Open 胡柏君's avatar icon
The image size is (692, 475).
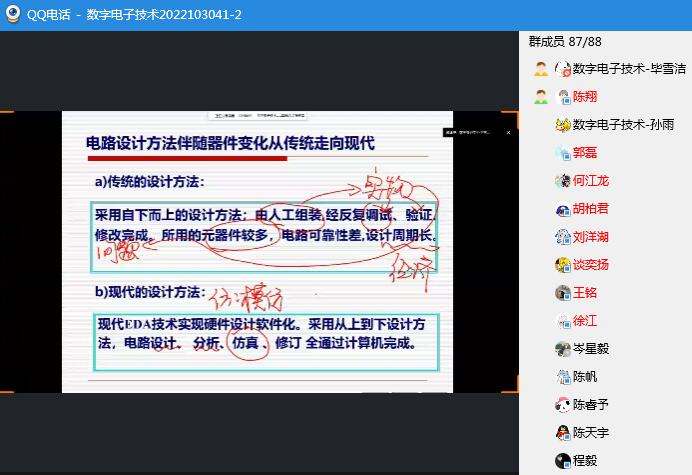(563, 209)
